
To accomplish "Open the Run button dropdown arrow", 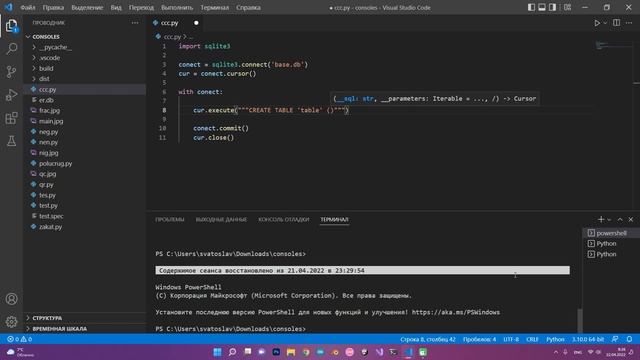I will 605,23.
